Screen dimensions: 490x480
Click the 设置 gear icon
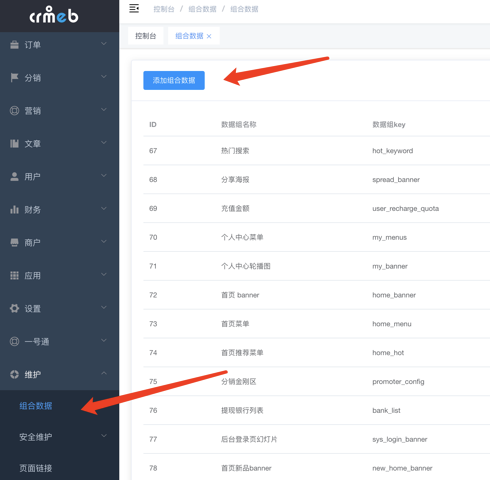[x=14, y=308]
